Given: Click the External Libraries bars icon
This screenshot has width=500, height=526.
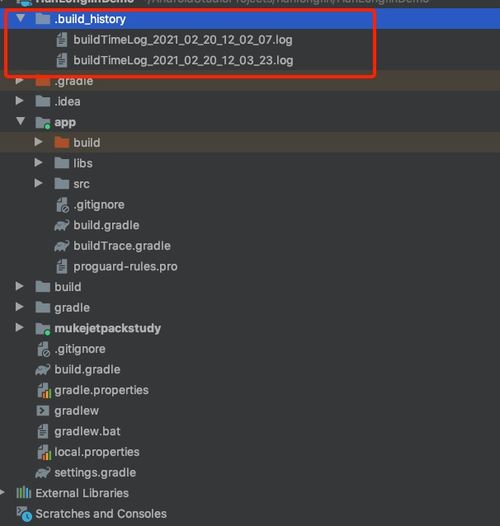Looking at the screenshot, I should [23, 493].
